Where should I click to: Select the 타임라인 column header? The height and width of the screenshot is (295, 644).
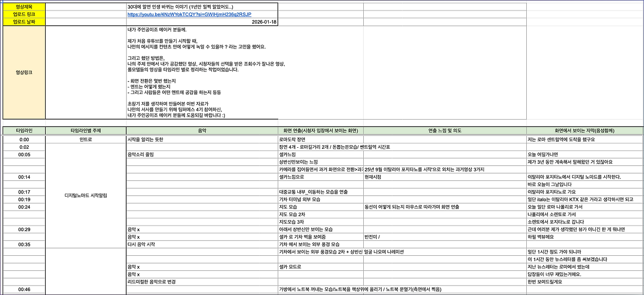point(24,131)
